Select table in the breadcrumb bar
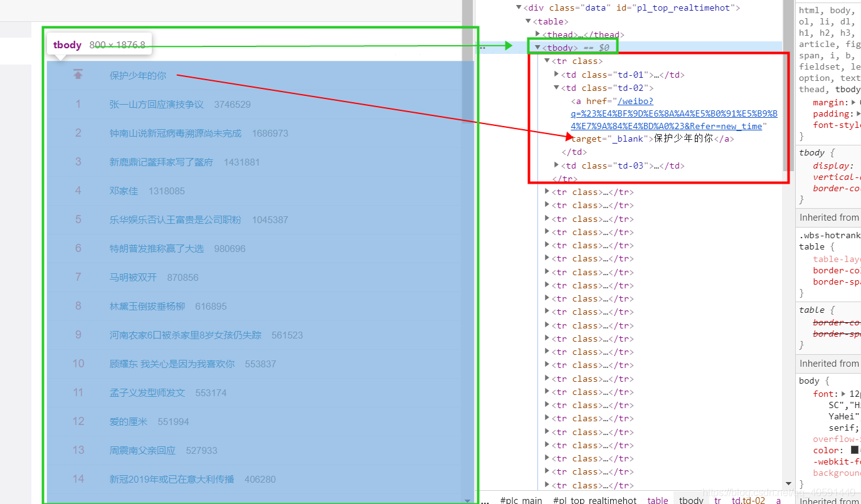861x504 pixels. [x=658, y=500]
